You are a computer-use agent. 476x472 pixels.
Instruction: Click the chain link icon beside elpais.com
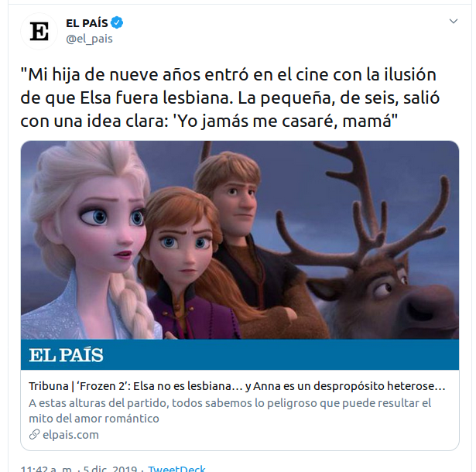(x=34, y=434)
